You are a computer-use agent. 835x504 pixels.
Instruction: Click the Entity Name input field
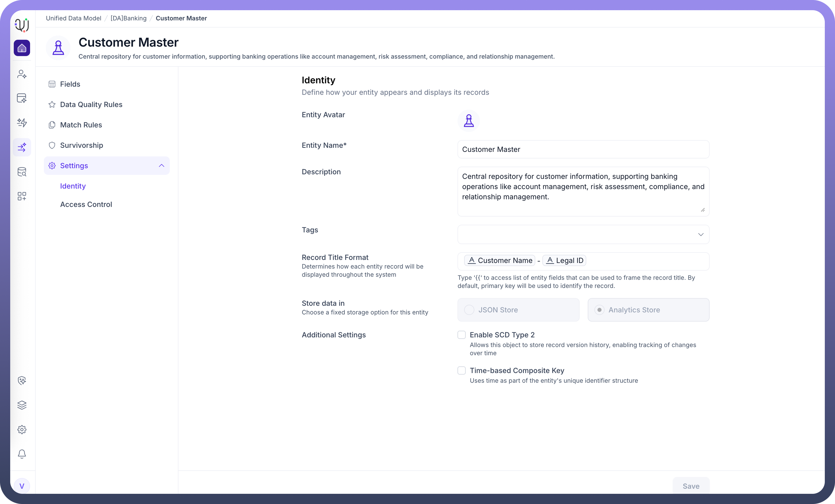(x=583, y=149)
